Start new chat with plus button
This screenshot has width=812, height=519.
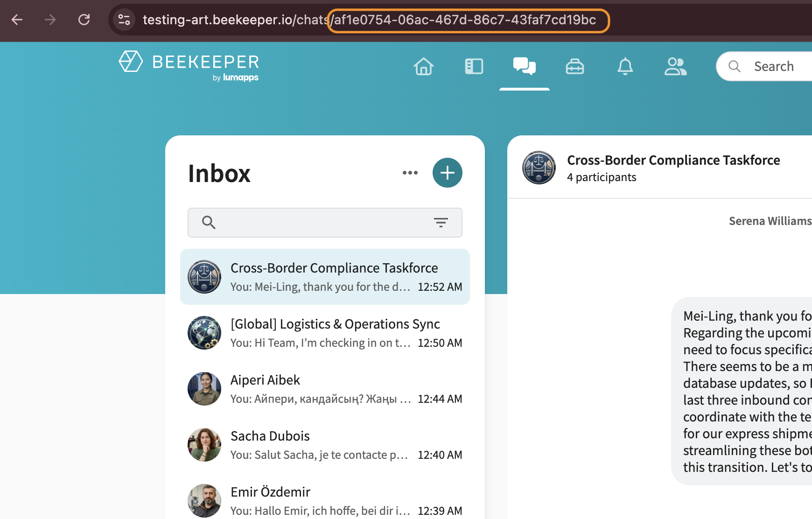(x=448, y=173)
